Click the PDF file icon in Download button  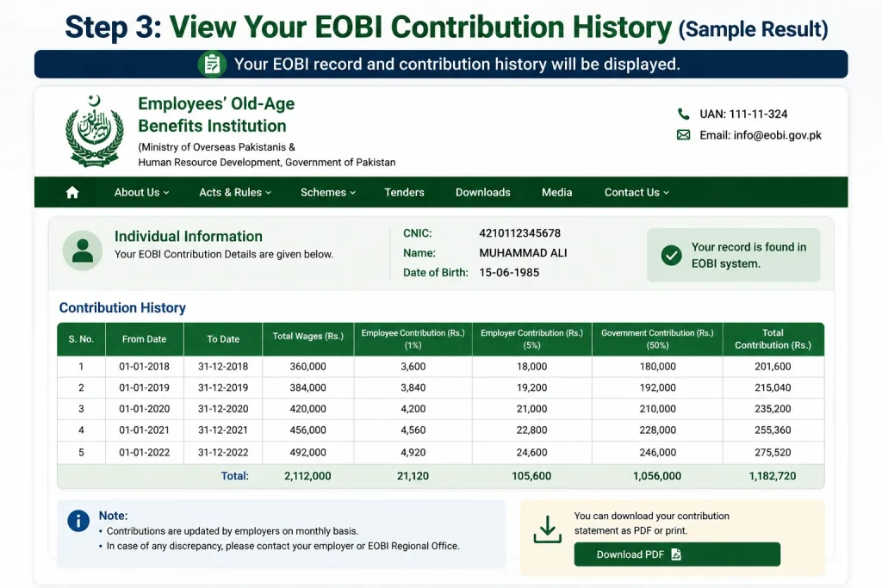coord(676,554)
